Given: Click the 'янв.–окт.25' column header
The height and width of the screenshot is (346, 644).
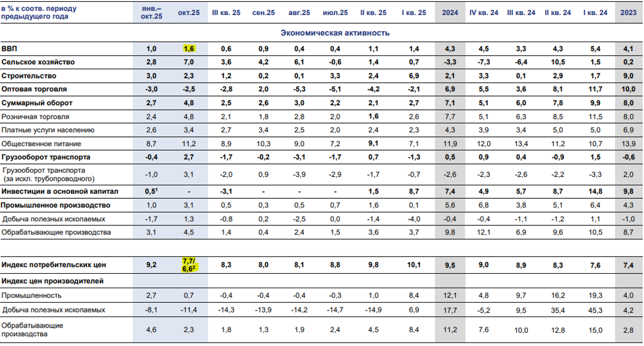Looking at the screenshot, I should [x=152, y=13].
